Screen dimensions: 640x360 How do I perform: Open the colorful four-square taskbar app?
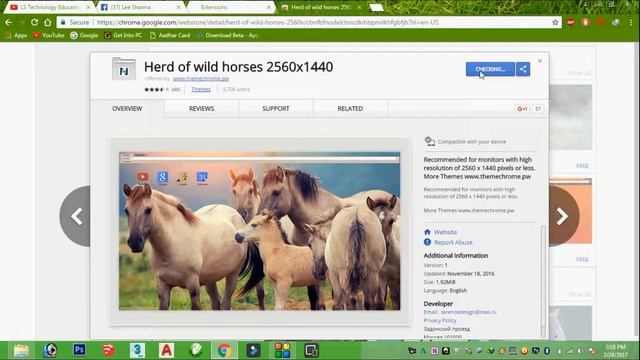coord(282,350)
